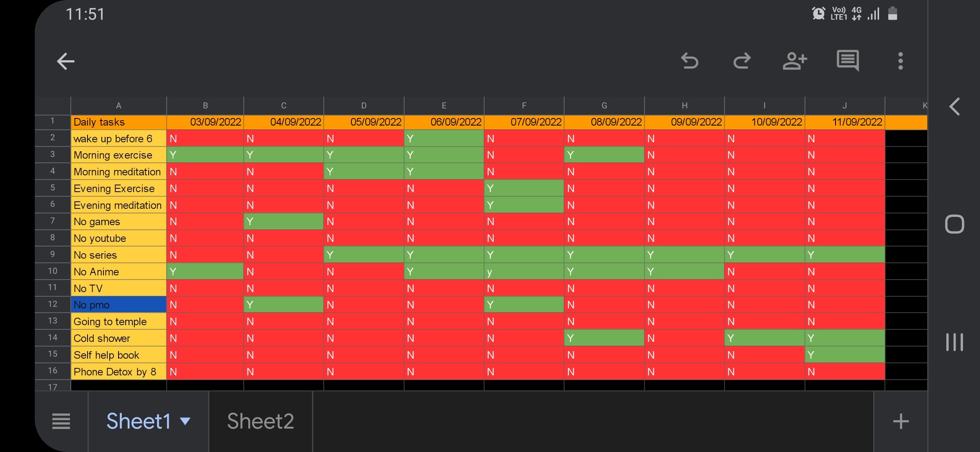The height and width of the screenshot is (452, 980).
Task: Select green Y under 07/09/2022 for Evening Exercise
Action: [524, 188]
